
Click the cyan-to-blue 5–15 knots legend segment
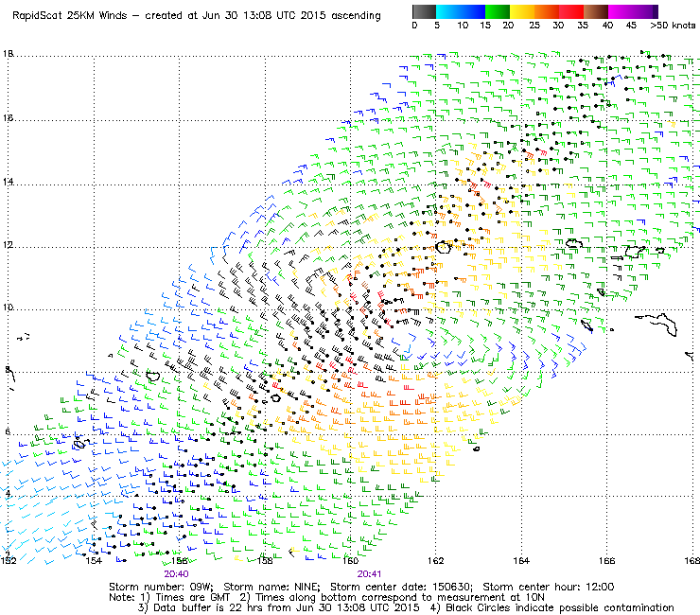point(460,11)
